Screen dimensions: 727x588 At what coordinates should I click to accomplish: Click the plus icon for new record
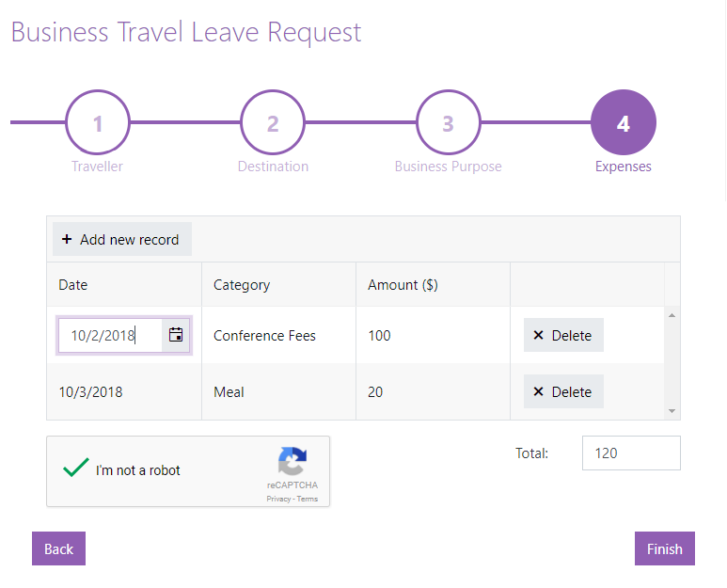pyautogui.click(x=67, y=239)
